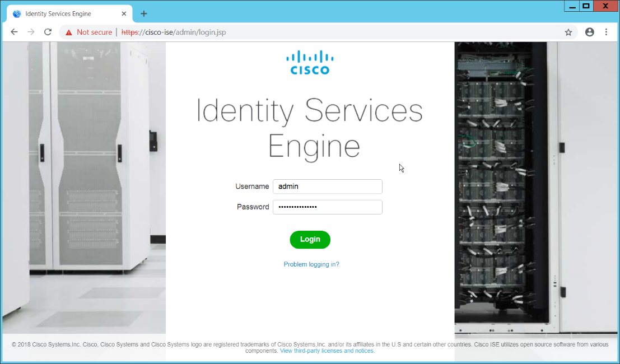Click the Cisco logo above the title
The width and height of the screenshot is (620, 364).
pyautogui.click(x=310, y=62)
